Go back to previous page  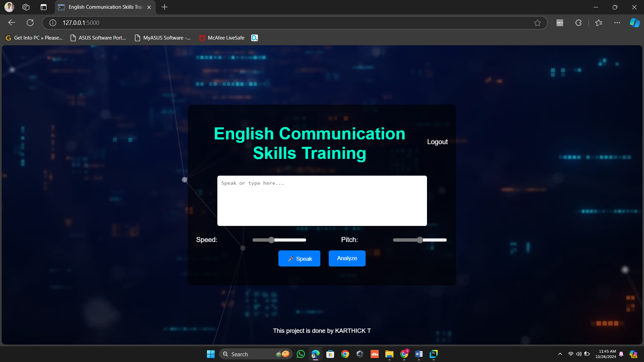tap(12, 23)
